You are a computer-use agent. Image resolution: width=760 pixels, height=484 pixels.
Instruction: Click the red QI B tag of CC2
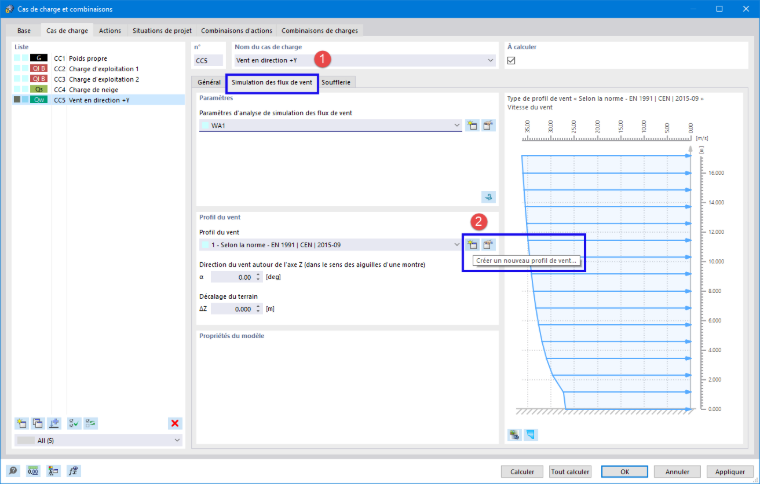click(x=39, y=68)
